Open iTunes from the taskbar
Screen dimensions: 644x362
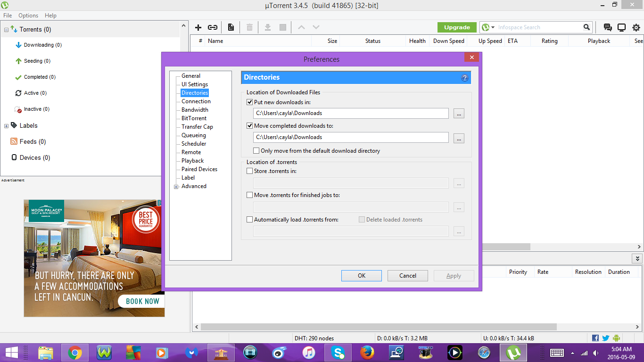pyautogui.click(x=308, y=353)
